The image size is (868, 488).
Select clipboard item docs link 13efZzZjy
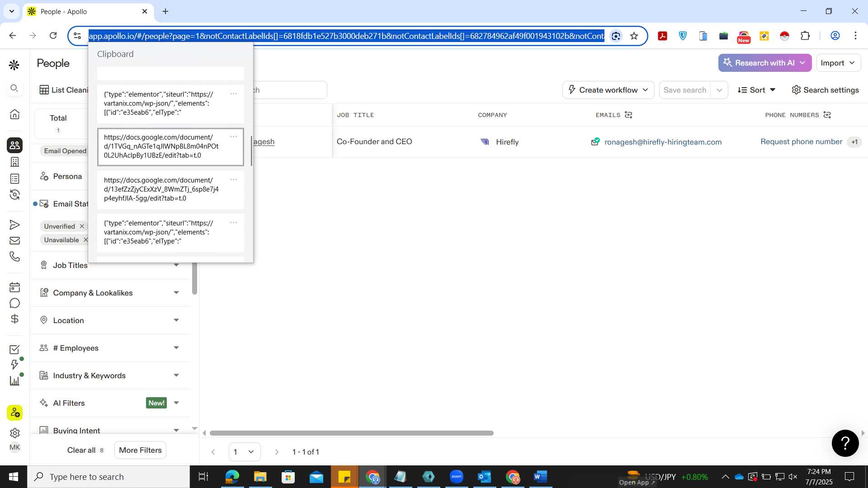[x=170, y=189]
